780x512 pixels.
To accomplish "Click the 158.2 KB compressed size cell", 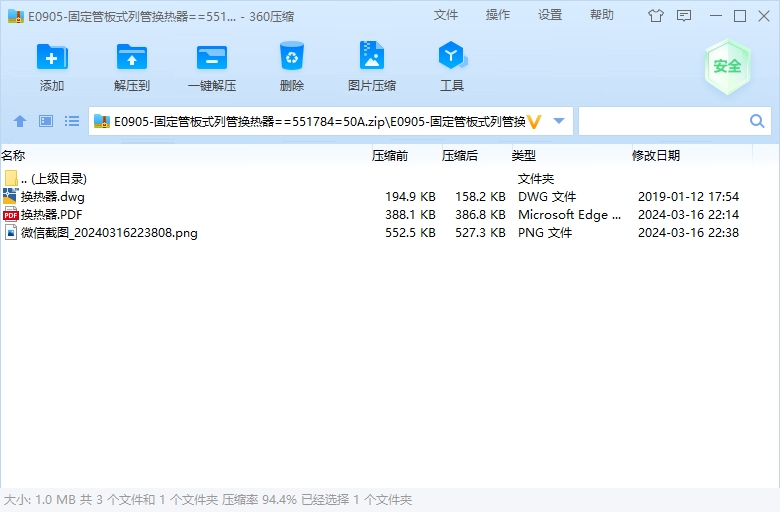I will 480,197.
